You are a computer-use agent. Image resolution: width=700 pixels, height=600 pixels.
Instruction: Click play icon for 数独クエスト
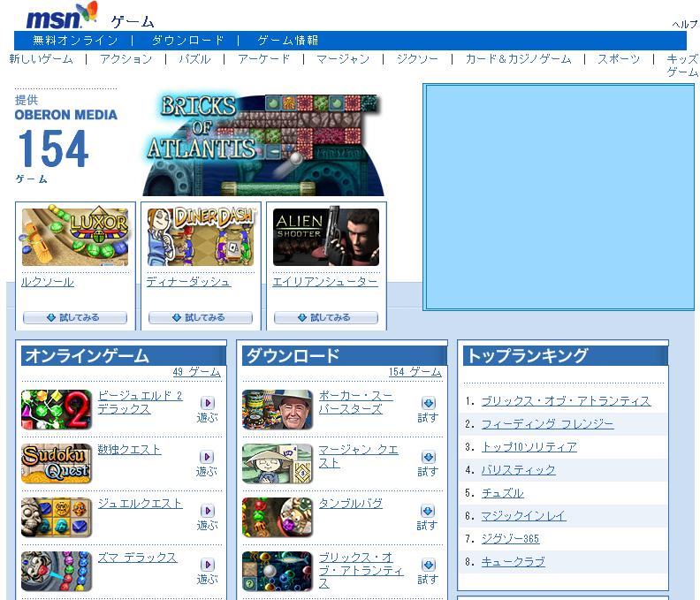click(206, 457)
